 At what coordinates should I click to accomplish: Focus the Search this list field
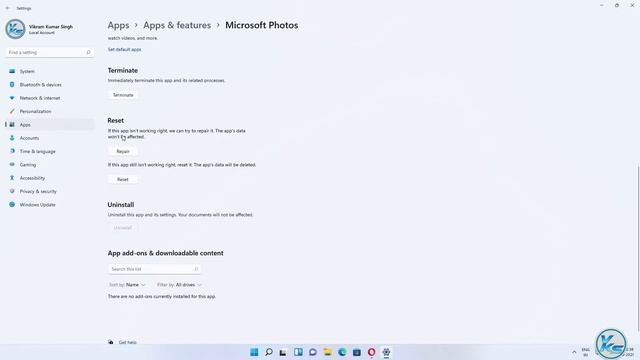pyautogui.click(x=154, y=269)
